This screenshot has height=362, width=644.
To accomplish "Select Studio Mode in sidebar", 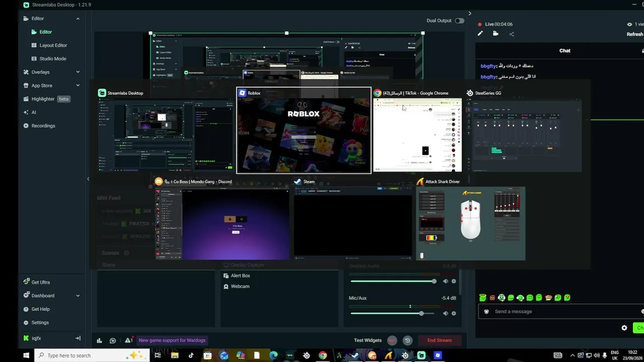I will (x=53, y=58).
